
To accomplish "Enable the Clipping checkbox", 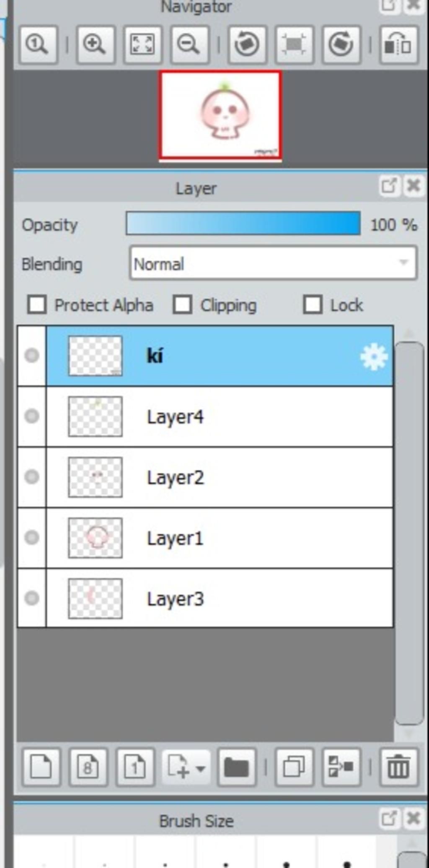I will 183,305.
